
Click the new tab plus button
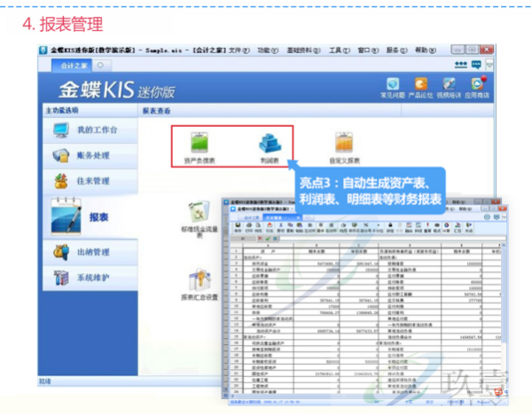click(x=100, y=65)
